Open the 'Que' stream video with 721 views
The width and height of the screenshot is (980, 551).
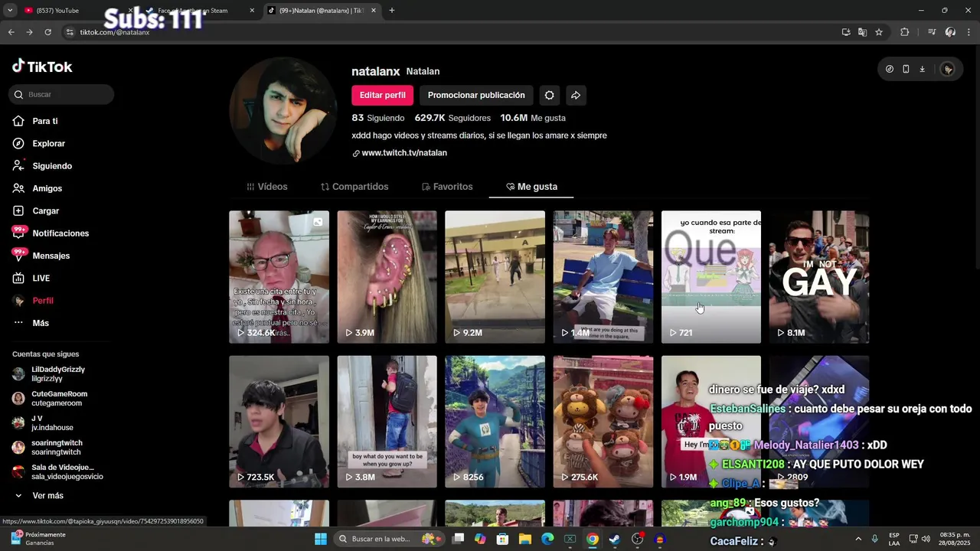pos(711,277)
